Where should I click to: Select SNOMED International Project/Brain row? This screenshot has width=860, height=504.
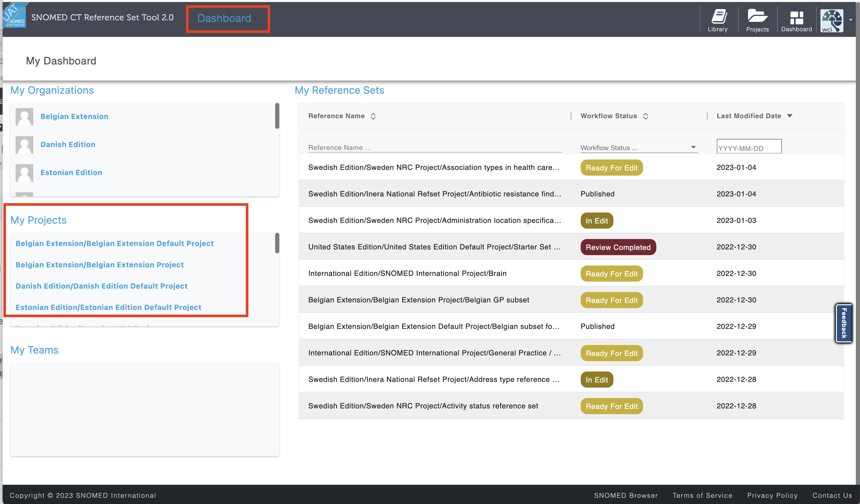(x=571, y=273)
